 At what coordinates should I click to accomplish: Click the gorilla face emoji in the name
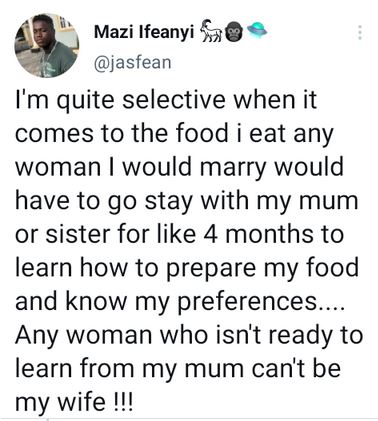pos(234,33)
